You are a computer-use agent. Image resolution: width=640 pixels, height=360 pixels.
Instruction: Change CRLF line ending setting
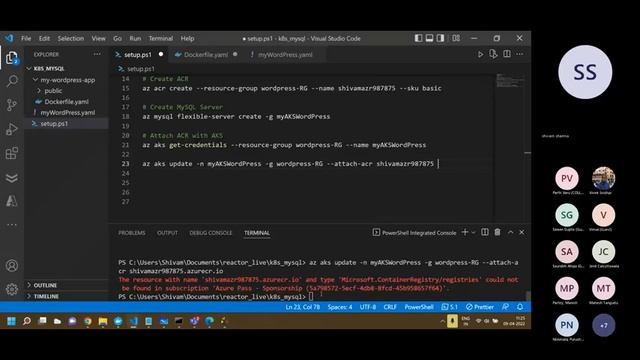[390, 307]
